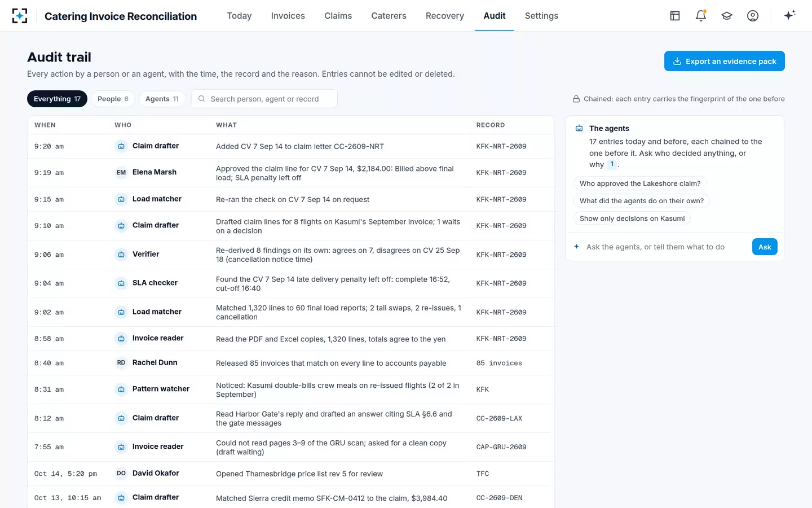The image size is (812, 508).
Task: Switch to the Invoices tab
Action: [x=288, y=16]
